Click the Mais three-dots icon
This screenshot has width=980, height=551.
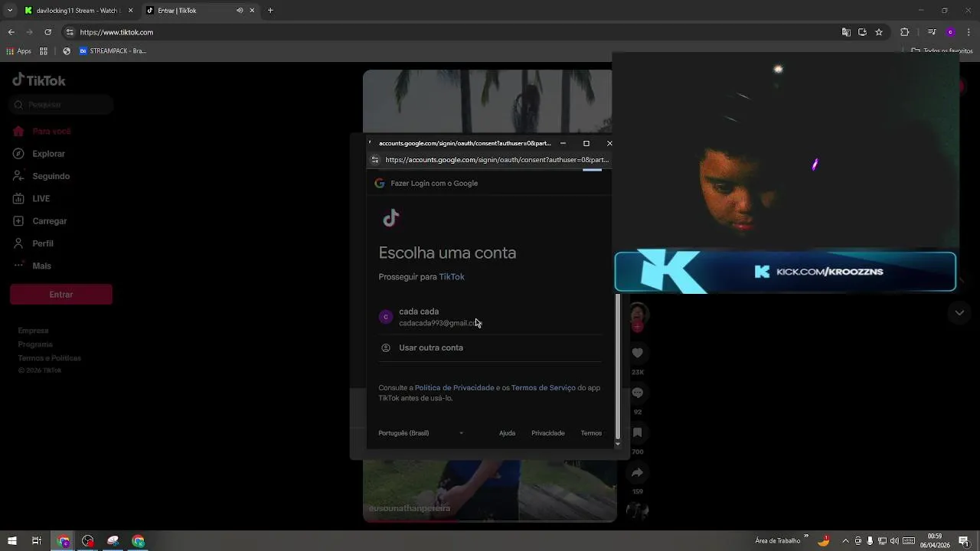pos(18,266)
